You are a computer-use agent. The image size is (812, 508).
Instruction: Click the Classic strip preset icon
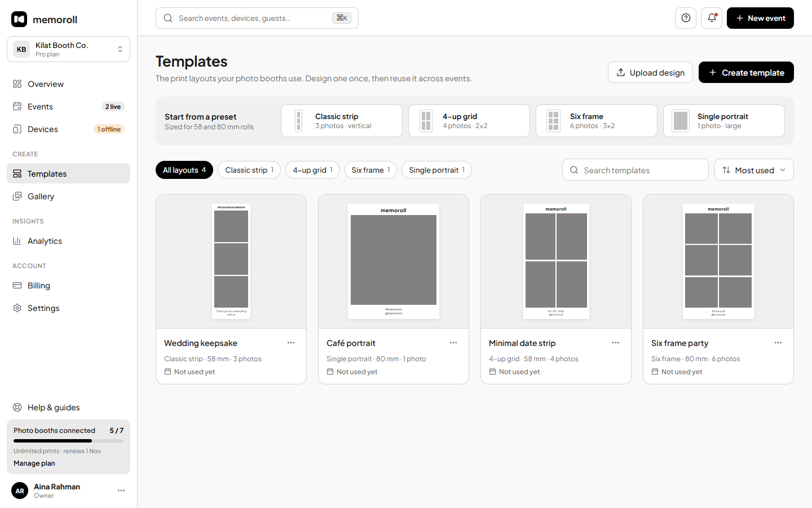point(299,121)
